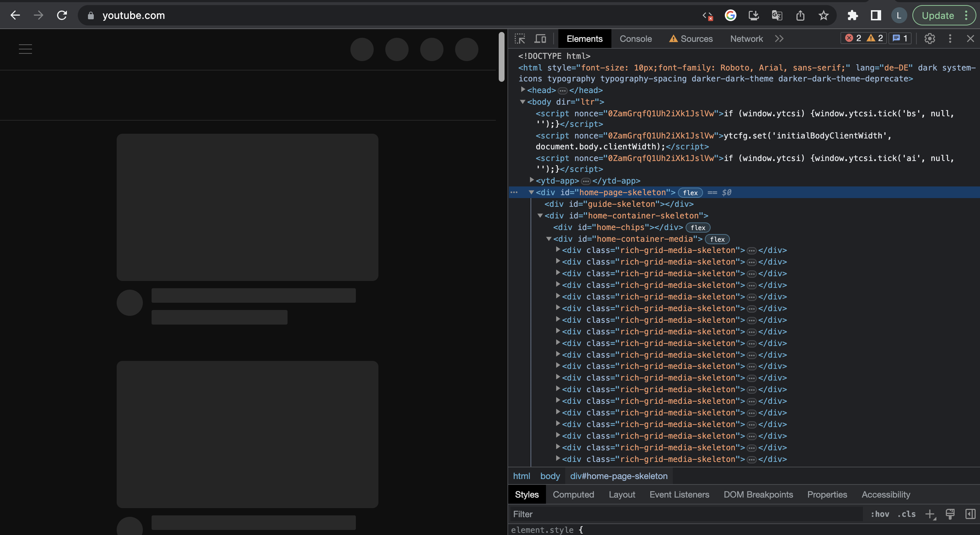This screenshot has height=535, width=980.
Task: Click the page vertical scrollbar thumb
Action: coord(501,57)
